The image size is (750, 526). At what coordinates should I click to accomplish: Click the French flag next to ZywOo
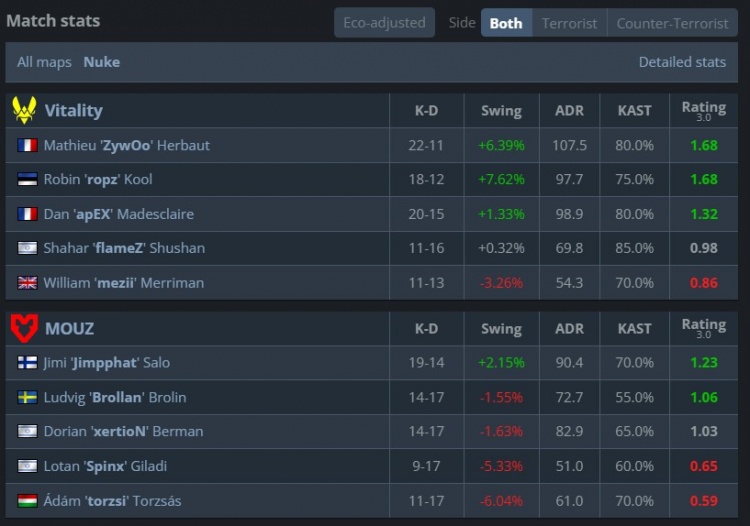27,146
